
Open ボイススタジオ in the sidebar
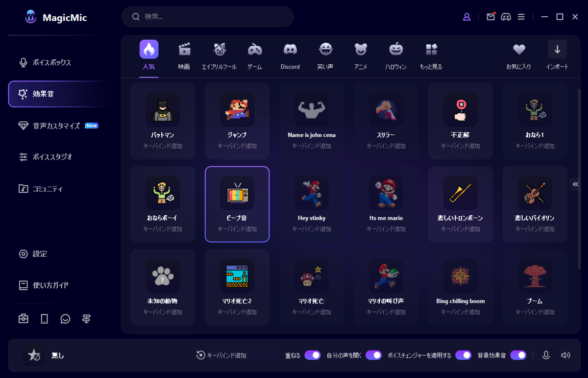[57, 157]
